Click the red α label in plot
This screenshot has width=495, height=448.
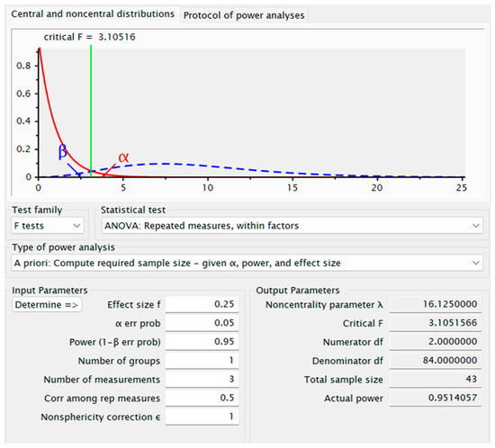[x=123, y=157]
